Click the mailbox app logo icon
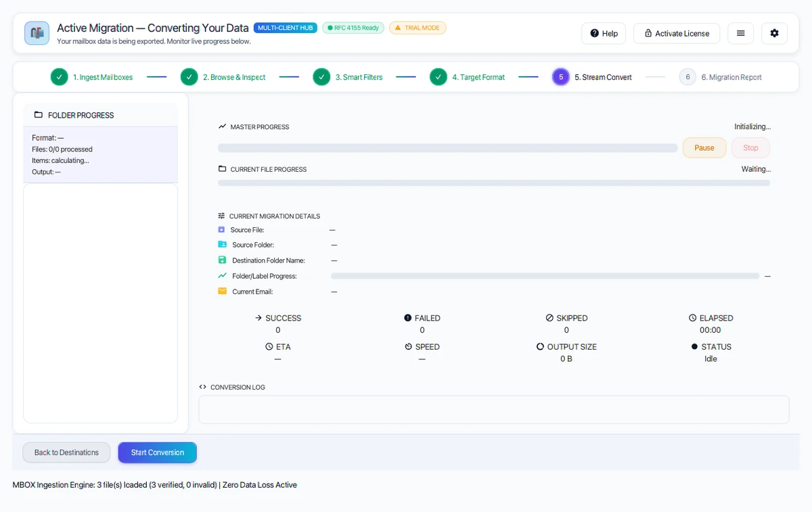This screenshot has width=812, height=512. point(37,33)
